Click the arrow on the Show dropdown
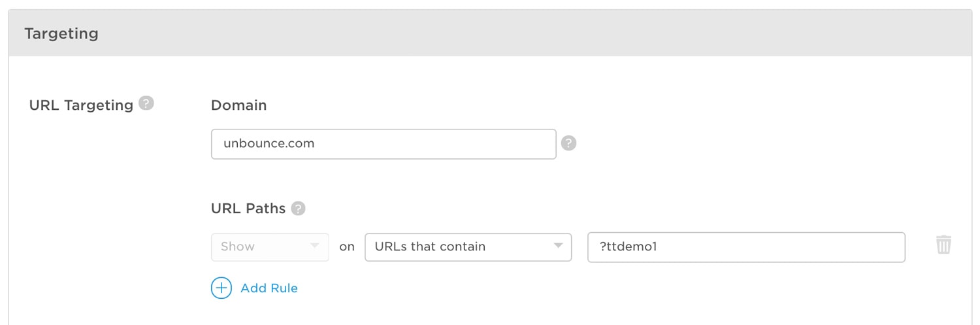 pyautogui.click(x=315, y=246)
